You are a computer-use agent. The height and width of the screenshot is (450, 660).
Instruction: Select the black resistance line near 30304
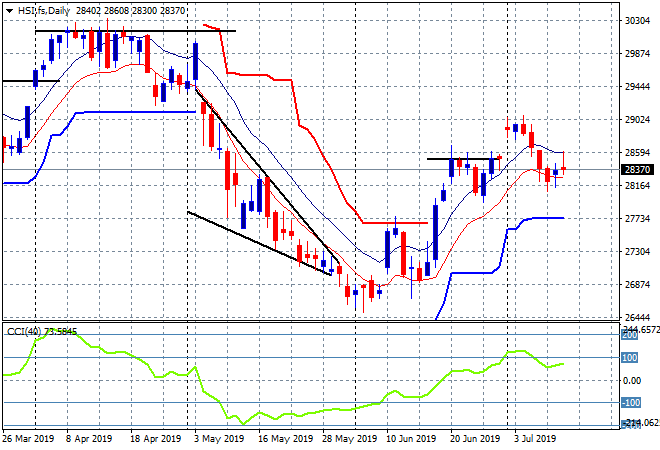click(136, 31)
